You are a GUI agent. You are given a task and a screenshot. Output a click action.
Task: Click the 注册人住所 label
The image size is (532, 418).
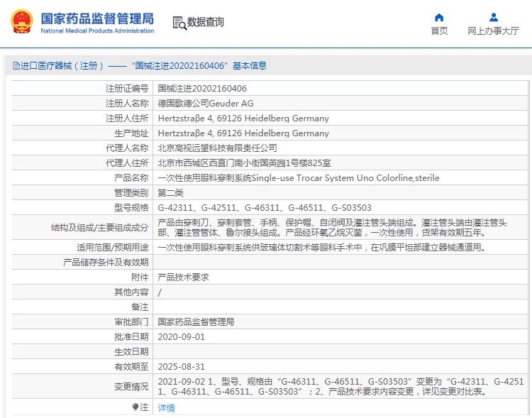(127, 119)
